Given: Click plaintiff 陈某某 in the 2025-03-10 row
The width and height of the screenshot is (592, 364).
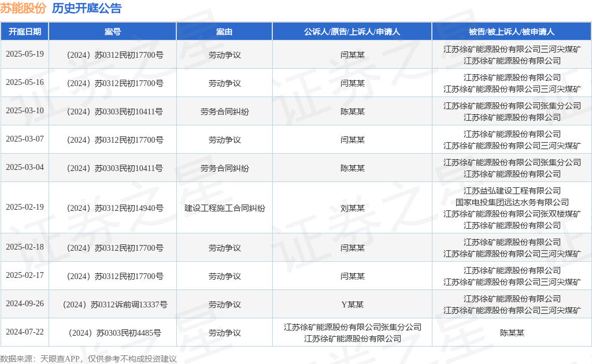Looking at the screenshot, I should coord(352,112).
